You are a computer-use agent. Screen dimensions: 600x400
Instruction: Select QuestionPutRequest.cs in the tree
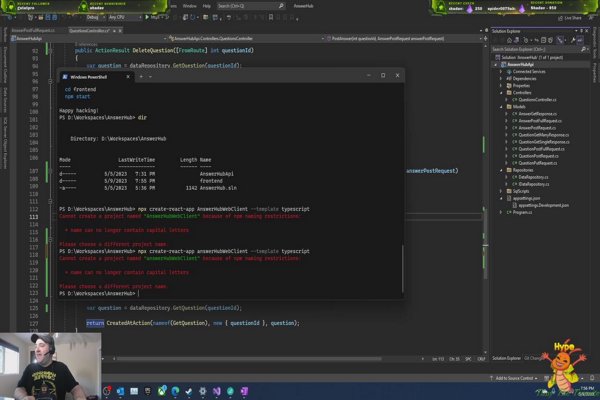click(x=537, y=163)
